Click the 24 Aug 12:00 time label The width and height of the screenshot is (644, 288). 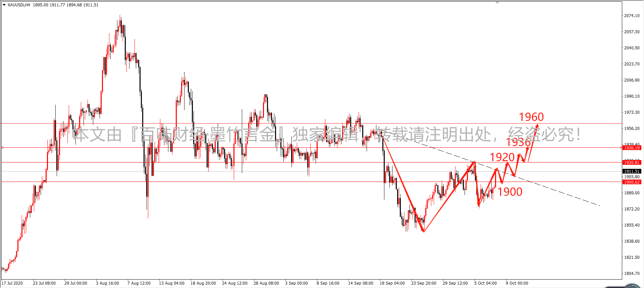235,283
